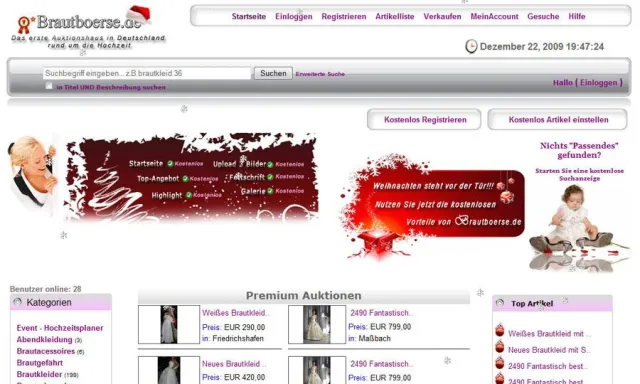This screenshot has height=384, width=640.
Task: Select the Brautkleider category link
Action: (39, 374)
